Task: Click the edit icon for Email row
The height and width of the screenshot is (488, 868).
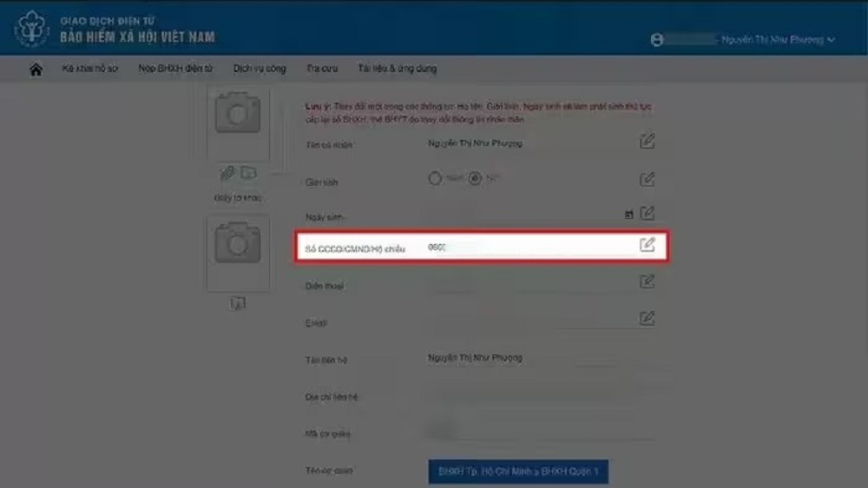Action: [x=647, y=318]
